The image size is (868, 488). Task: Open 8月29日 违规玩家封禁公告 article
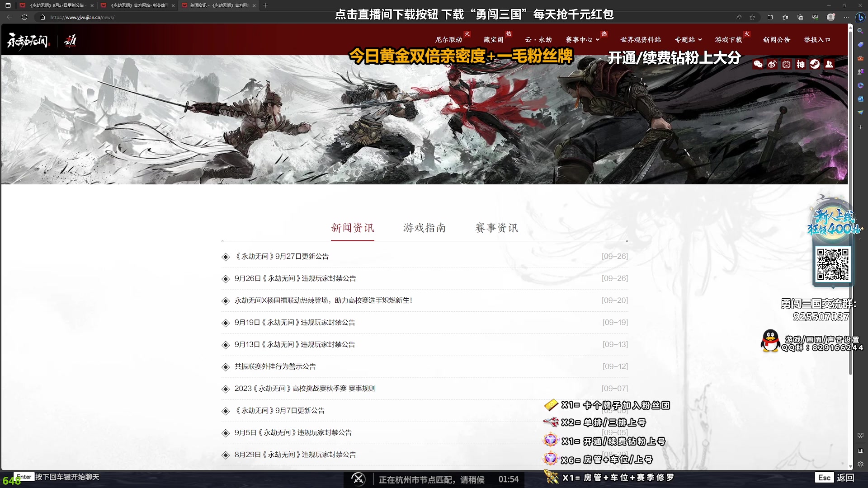click(295, 455)
